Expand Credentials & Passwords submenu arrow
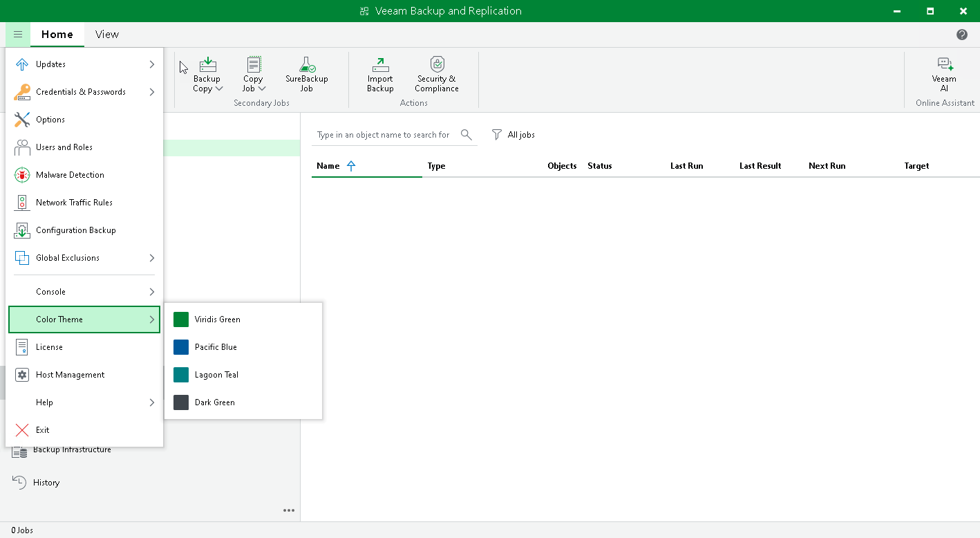980x538 pixels. pyautogui.click(x=151, y=92)
